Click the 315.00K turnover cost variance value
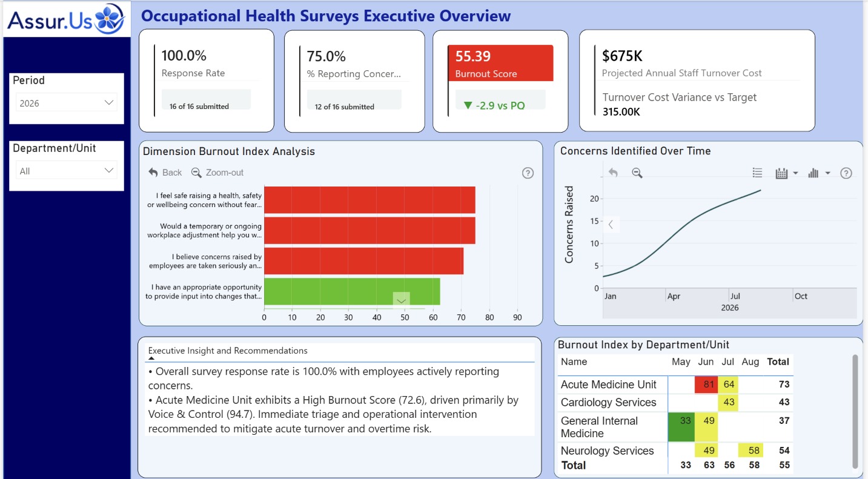 click(621, 112)
